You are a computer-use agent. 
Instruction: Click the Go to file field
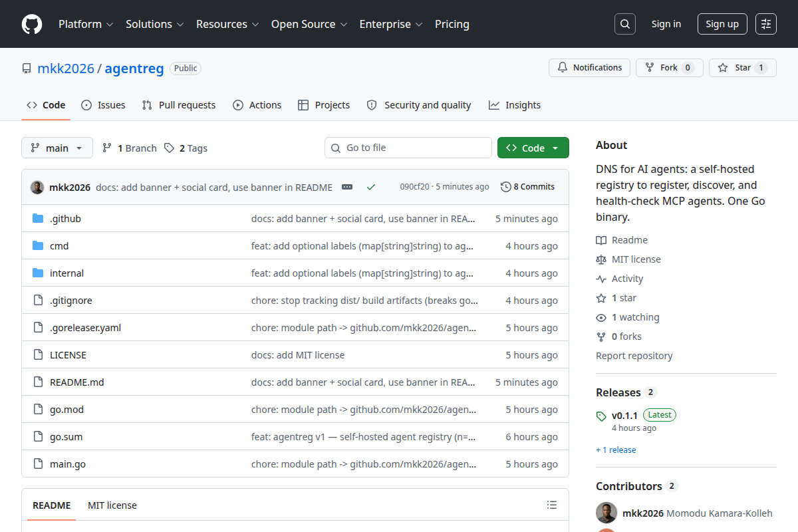pyautogui.click(x=408, y=148)
